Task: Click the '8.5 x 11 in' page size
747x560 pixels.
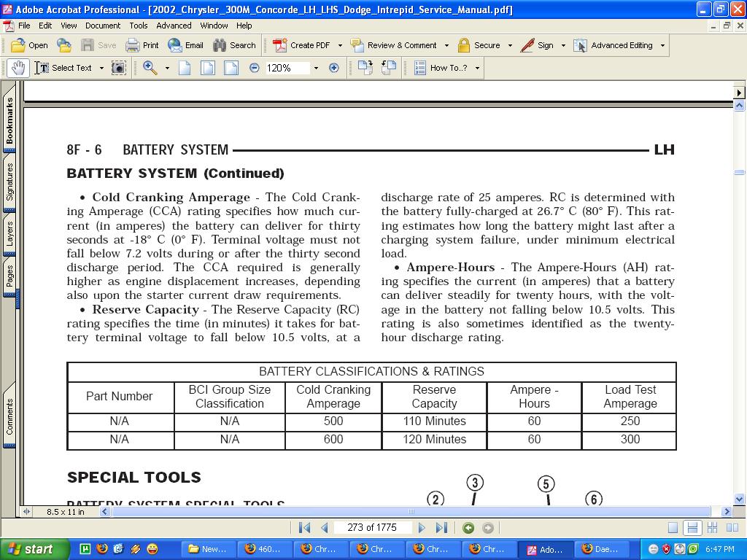Action: [x=65, y=513]
